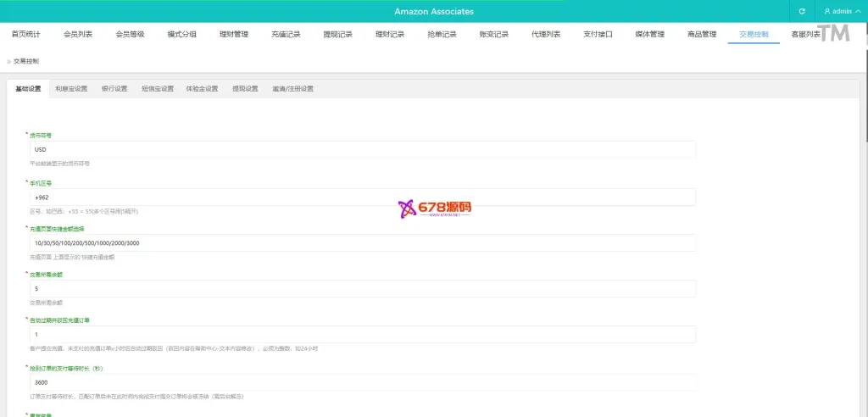Select 充值记录 in the top menu
Viewport: 868px width, 417px height.
point(286,35)
